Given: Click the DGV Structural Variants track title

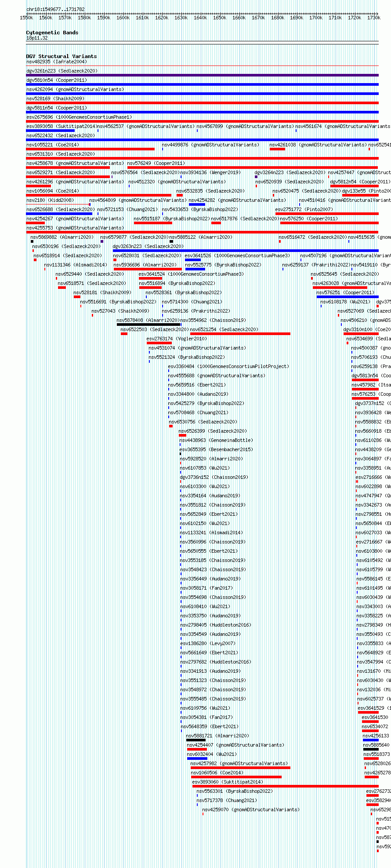Looking at the screenshot, I should (x=61, y=56).
